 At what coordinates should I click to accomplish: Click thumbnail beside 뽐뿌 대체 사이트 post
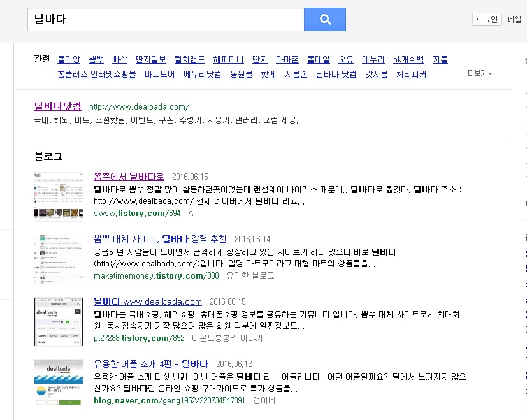click(x=59, y=259)
